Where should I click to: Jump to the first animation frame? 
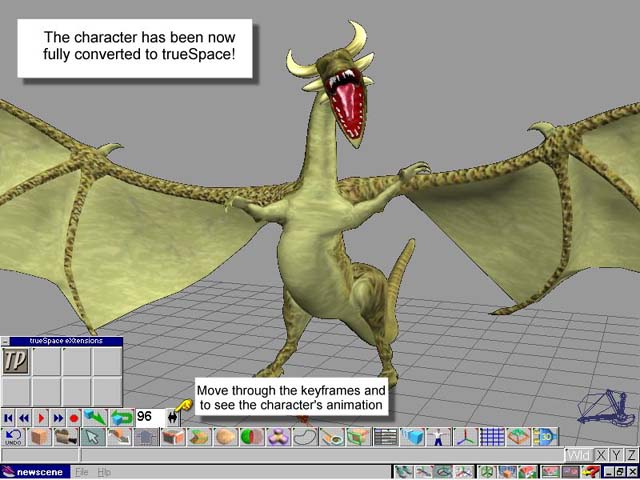[9, 417]
